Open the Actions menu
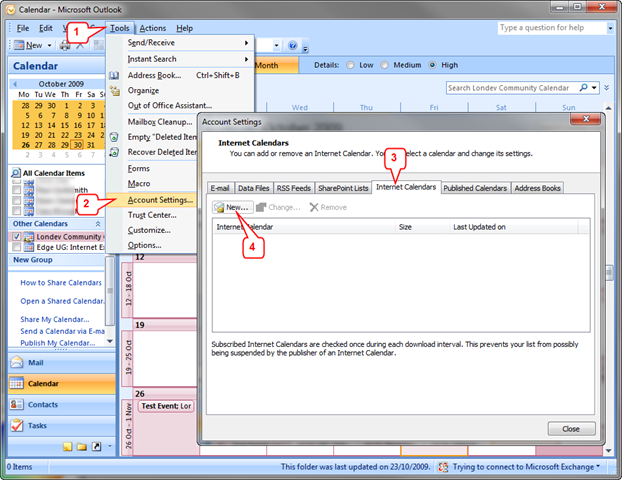The image size is (622, 480). pos(152,28)
